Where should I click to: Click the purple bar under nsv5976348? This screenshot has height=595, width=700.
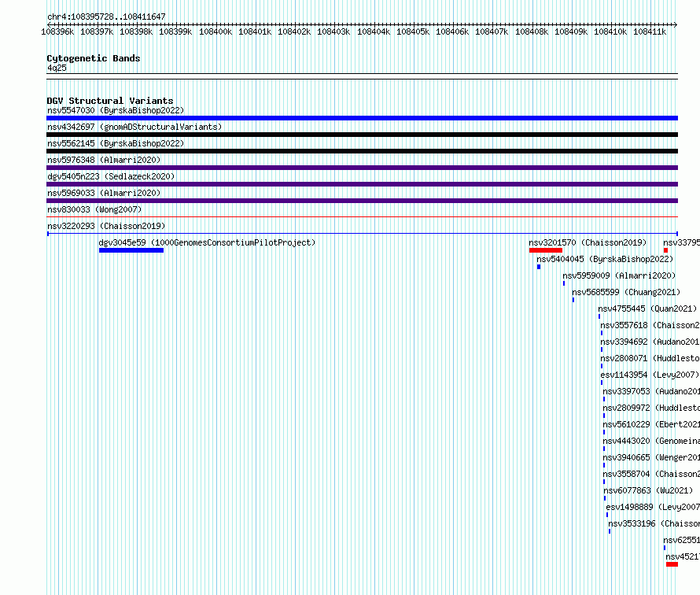coord(362,168)
